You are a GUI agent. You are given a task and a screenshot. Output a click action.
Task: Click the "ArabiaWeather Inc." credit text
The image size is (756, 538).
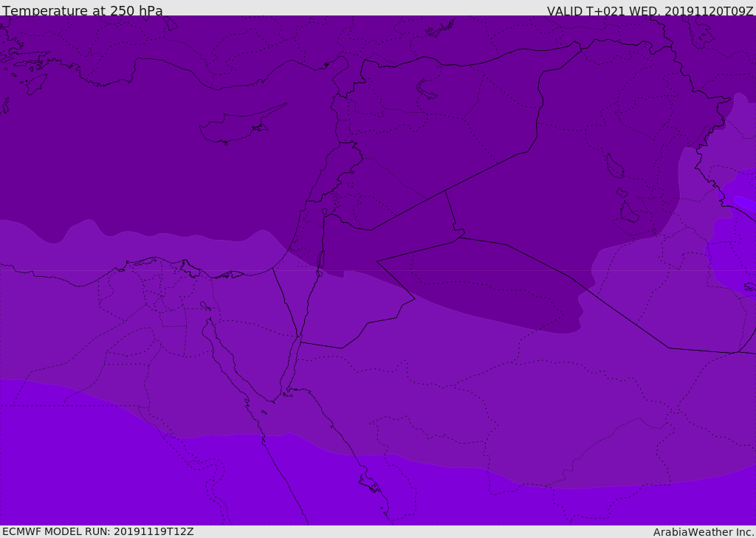tap(703, 532)
